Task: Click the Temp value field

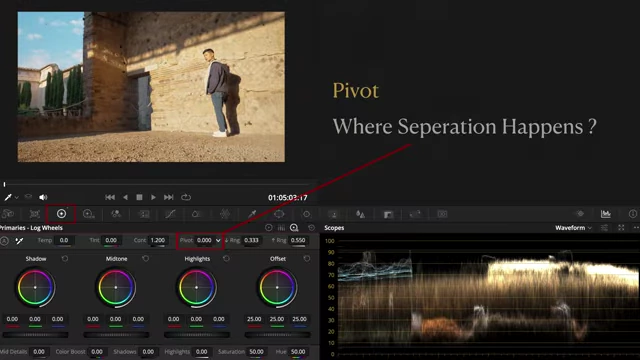Action: pos(64,240)
